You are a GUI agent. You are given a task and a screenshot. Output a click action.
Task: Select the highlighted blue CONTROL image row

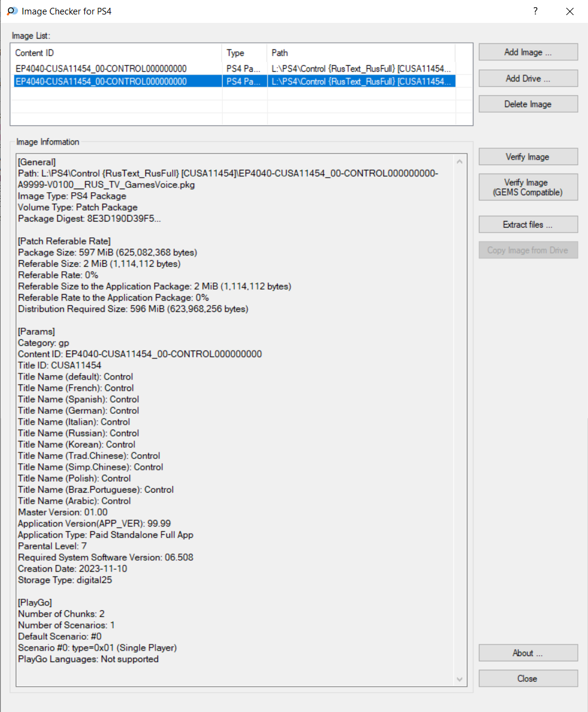(x=234, y=81)
